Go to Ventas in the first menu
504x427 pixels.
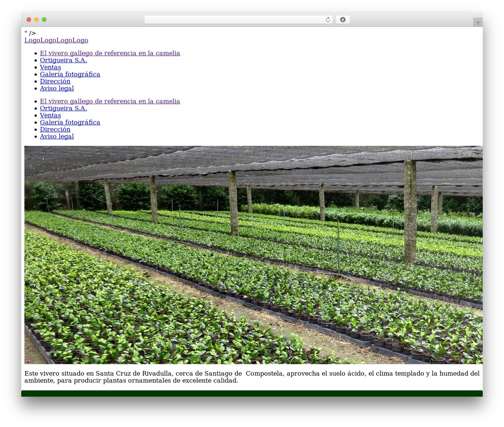coord(50,67)
